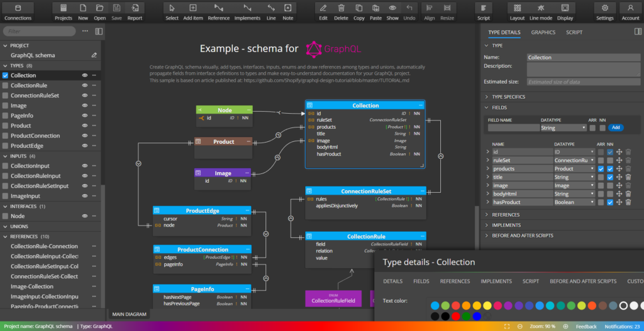Pick the yellow text color swatch
Viewport: 644px width, 331px height.
[x=487, y=306]
